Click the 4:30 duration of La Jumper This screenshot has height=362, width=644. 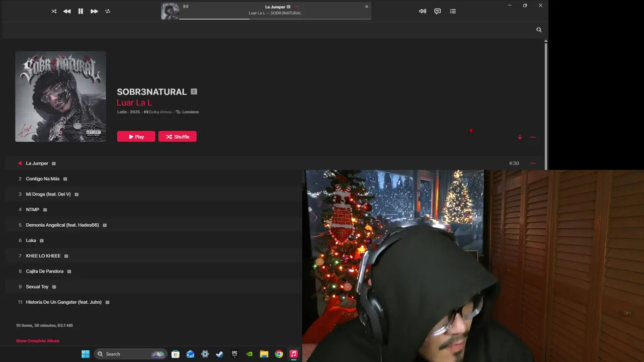(x=514, y=163)
